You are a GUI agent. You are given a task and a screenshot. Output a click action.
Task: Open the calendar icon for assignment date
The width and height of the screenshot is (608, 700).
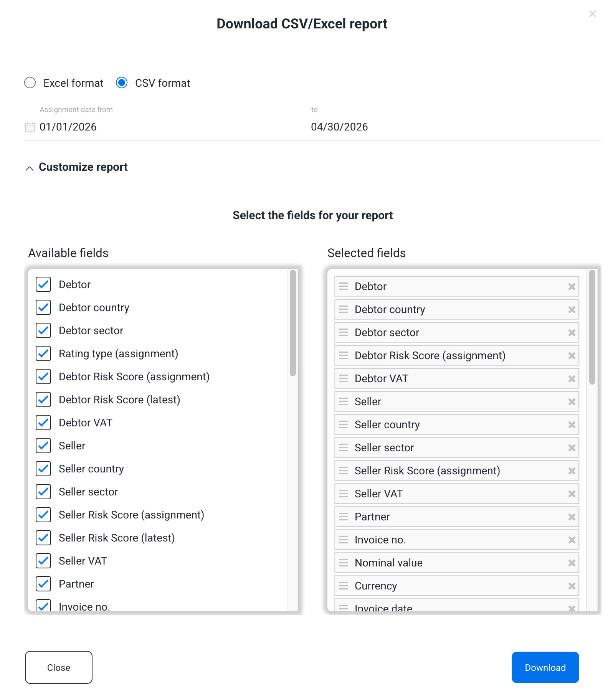coord(30,127)
